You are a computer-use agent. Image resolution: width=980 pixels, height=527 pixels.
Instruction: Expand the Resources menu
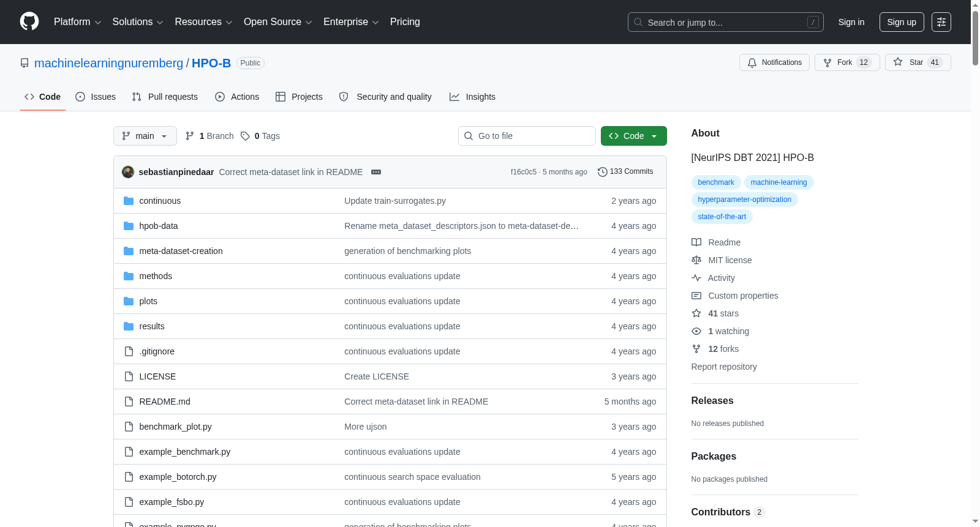204,22
